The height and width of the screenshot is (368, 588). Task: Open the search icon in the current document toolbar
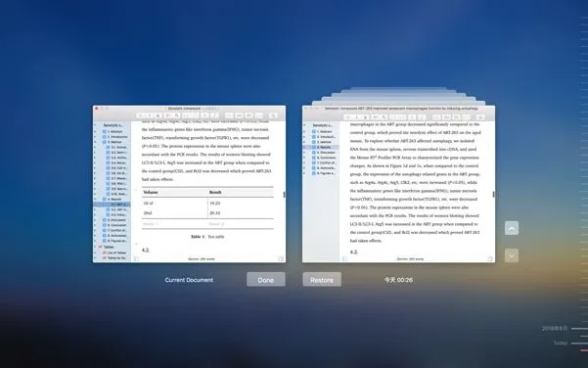tap(273, 115)
